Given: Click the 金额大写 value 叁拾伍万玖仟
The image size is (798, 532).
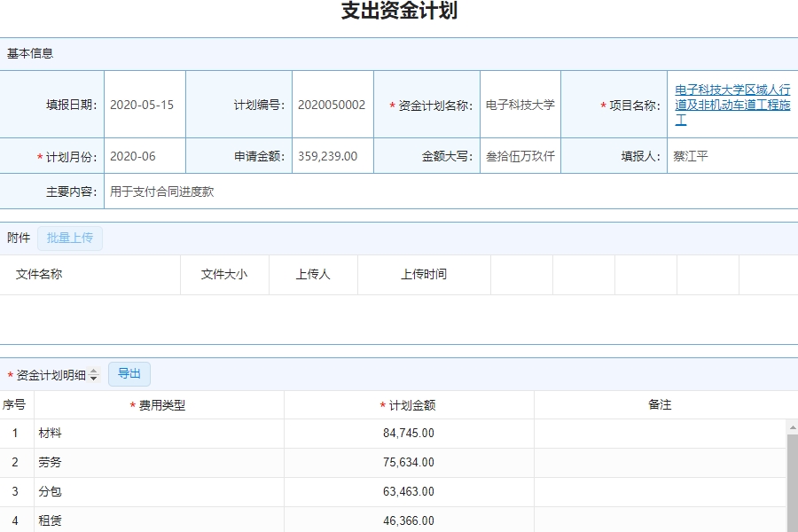Looking at the screenshot, I should click(x=520, y=156).
